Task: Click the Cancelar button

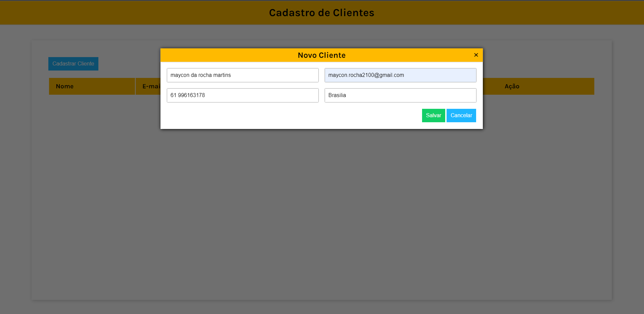Action: (461, 115)
